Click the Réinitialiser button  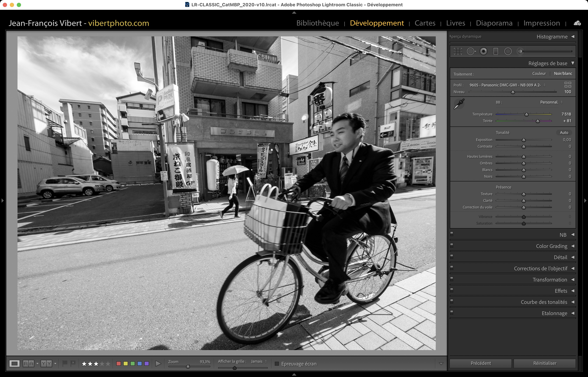[x=544, y=363]
